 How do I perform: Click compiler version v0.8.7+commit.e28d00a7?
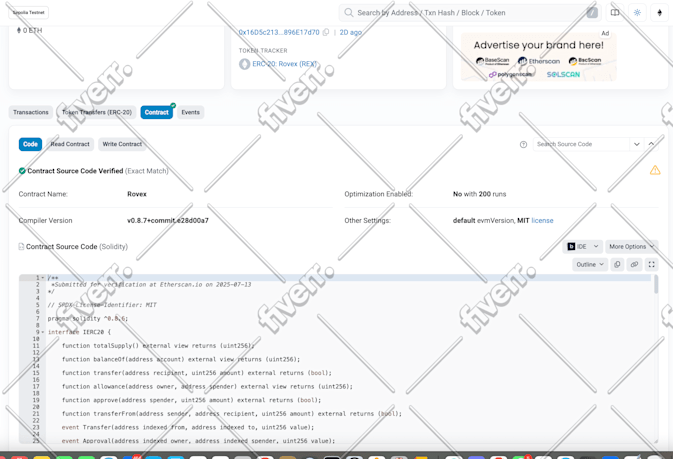168,221
